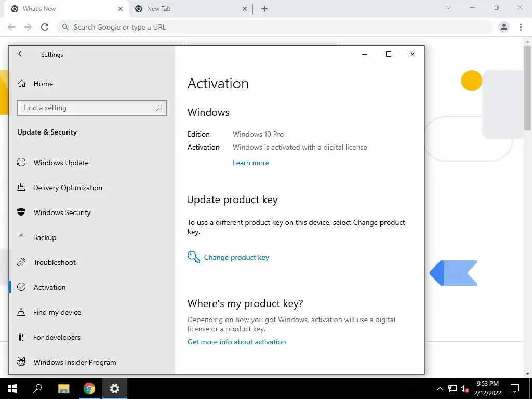Close the Settings window
532x399 pixels.
(x=412, y=54)
